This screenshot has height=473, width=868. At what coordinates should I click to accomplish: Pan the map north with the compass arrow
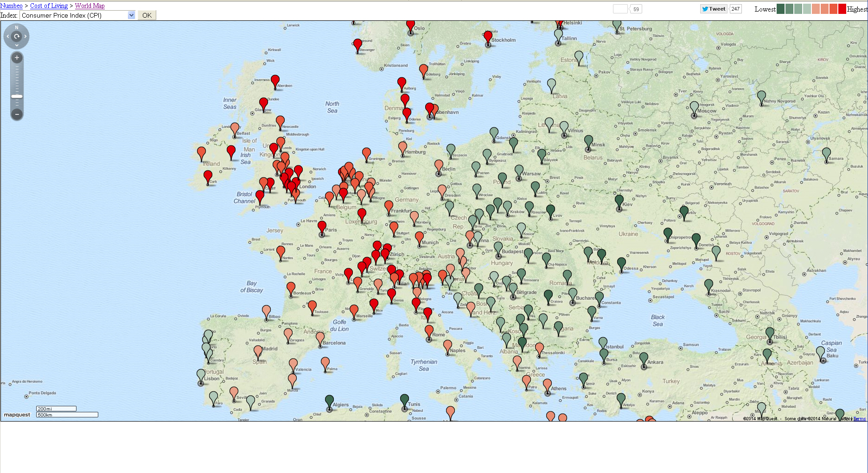click(17, 28)
